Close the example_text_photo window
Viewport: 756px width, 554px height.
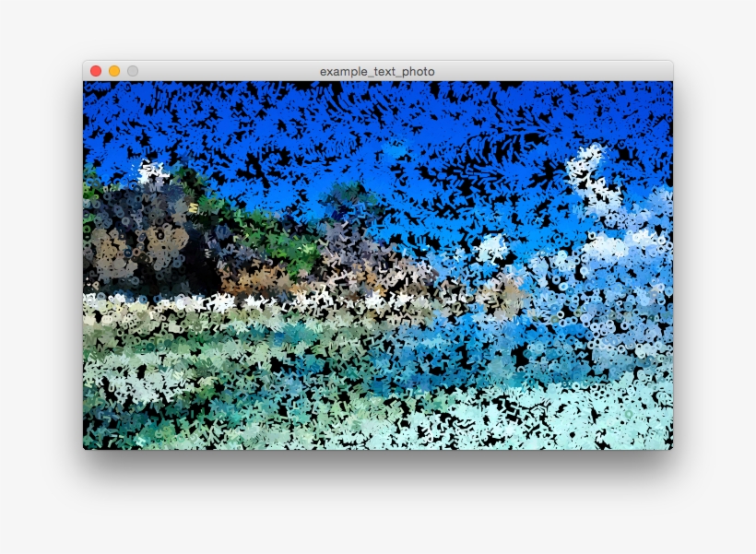(x=96, y=71)
